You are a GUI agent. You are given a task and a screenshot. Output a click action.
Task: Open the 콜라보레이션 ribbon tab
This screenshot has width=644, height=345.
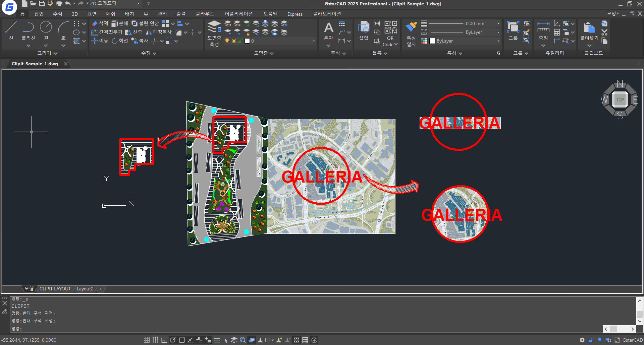pyautogui.click(x=327, y=14)
